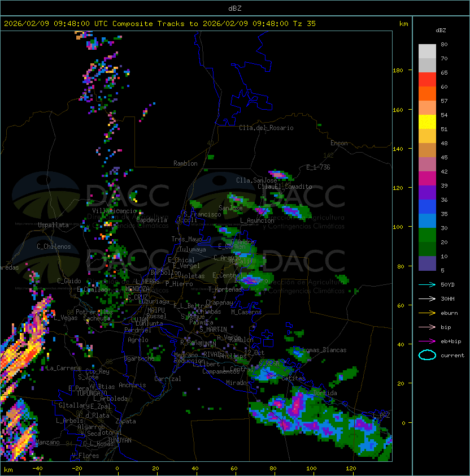Click the Uspallata place label

click(53, 225)
